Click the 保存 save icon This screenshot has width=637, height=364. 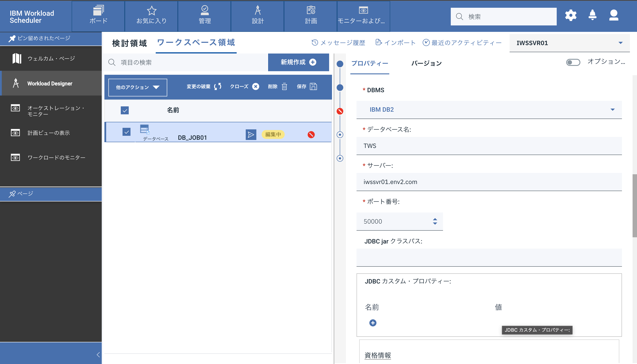tap(313, 86)
